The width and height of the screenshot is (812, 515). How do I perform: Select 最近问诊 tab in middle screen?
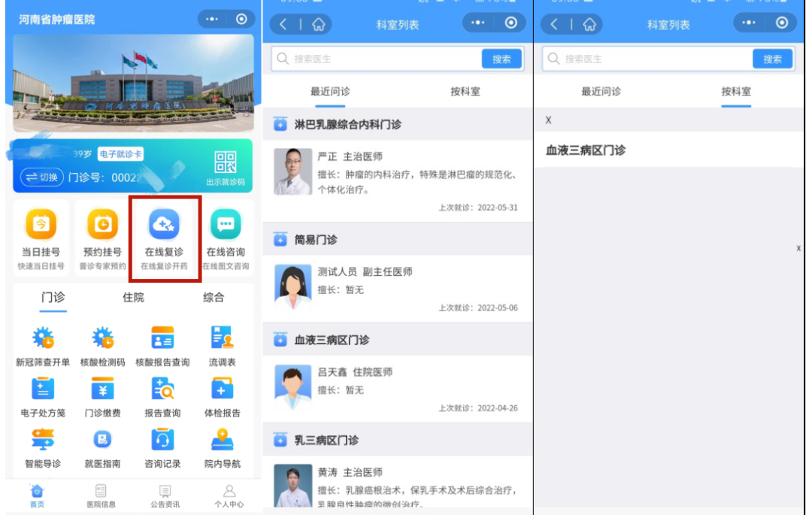tap(330, 92)
